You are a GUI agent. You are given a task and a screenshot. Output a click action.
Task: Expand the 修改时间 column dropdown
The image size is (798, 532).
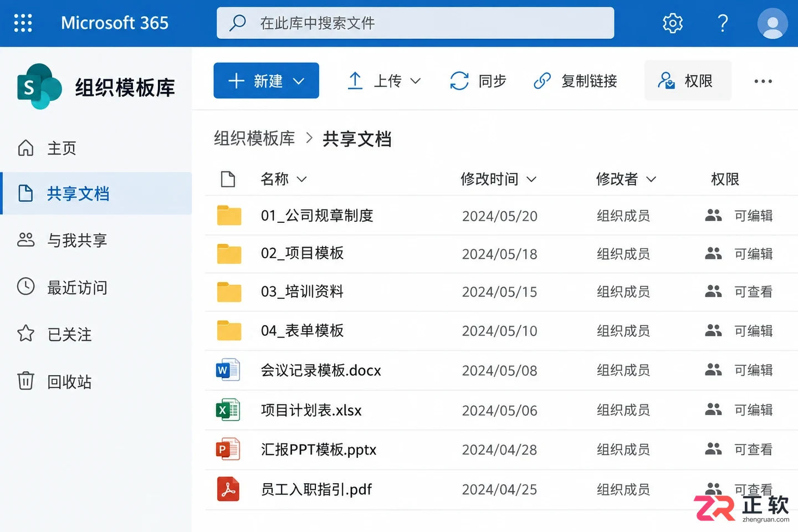click(531, 179)
